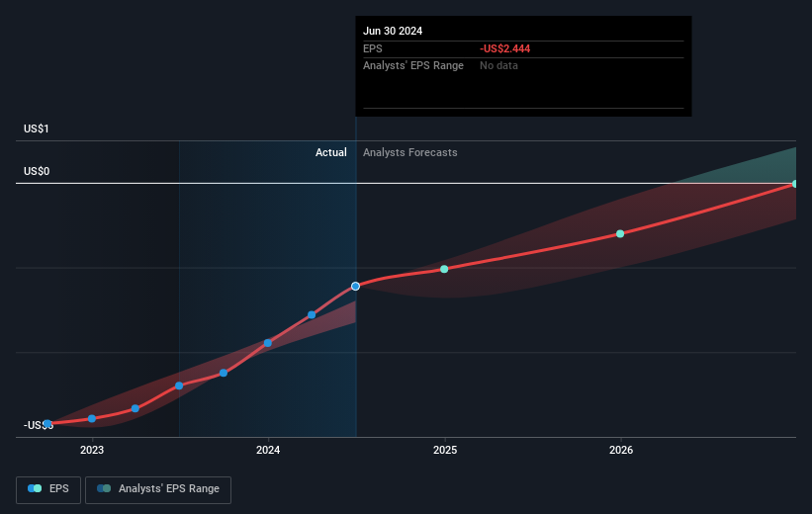Click the "US$1" y-axis label

tap(37, 128)
